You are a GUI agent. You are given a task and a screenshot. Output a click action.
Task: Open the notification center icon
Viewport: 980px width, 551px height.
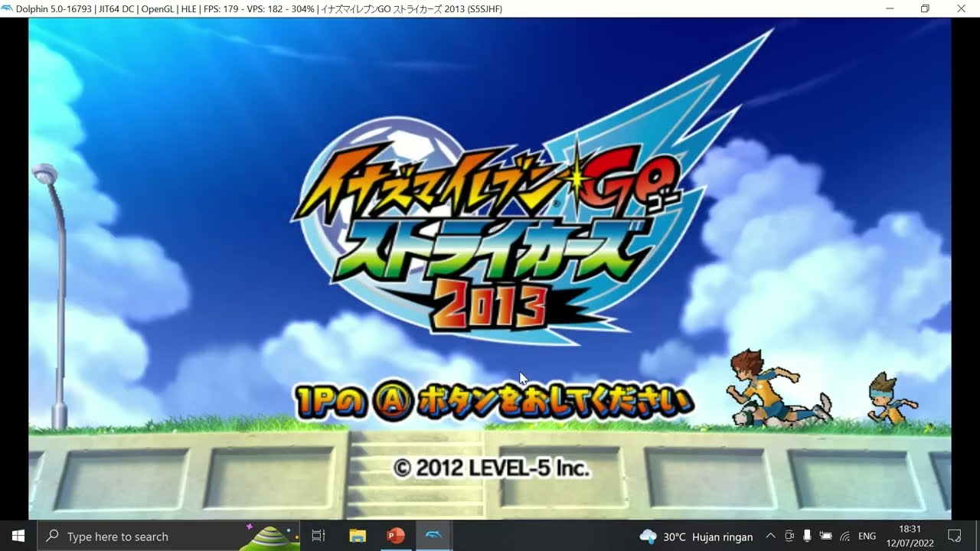[x=955, y=536]
